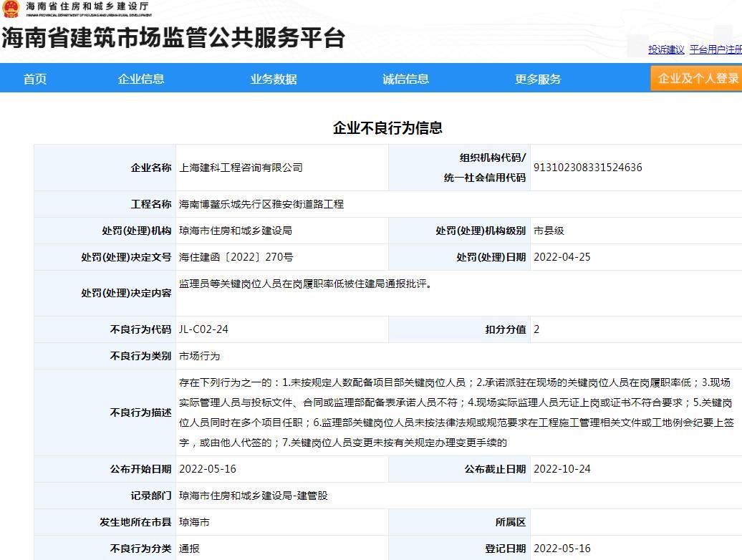Click the 不良行为描述 field label
Screen dimensions: 742x560
(x=140, y=412)
